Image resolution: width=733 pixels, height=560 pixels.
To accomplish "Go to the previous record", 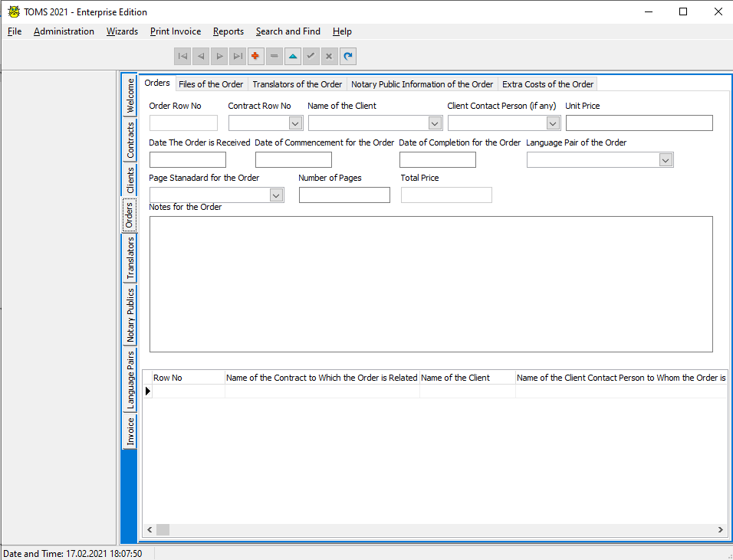I will click(201, 56).
